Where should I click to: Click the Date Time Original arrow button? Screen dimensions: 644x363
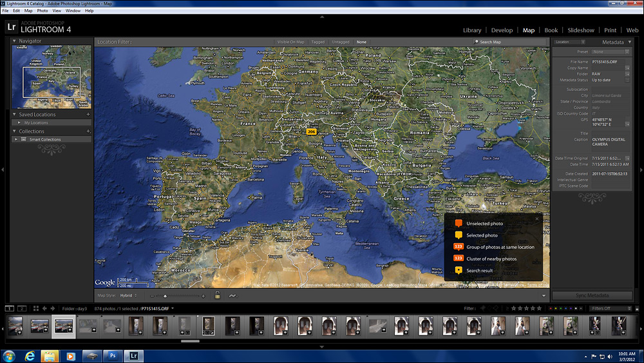coord(627,158)
